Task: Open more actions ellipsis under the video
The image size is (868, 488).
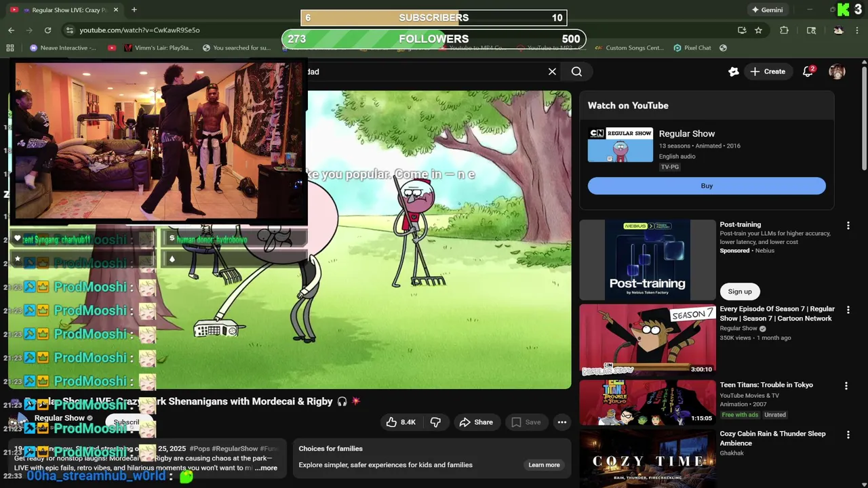Action: tap(562, 422)
